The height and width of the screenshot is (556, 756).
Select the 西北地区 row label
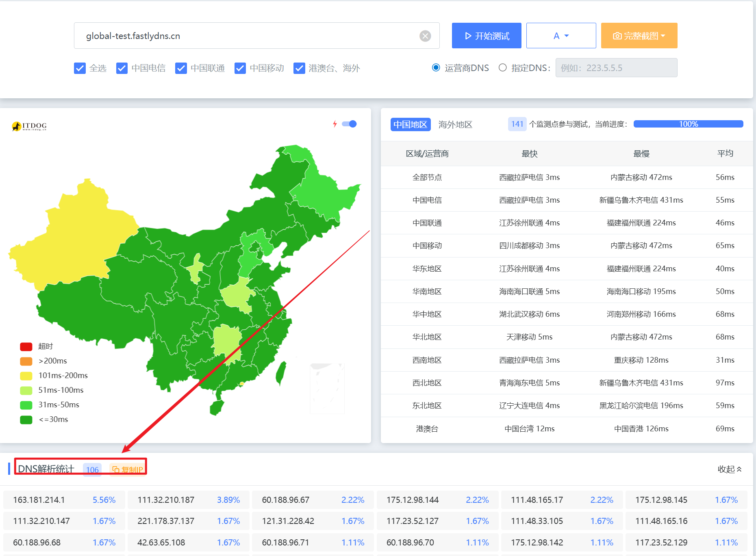[427, 383]
